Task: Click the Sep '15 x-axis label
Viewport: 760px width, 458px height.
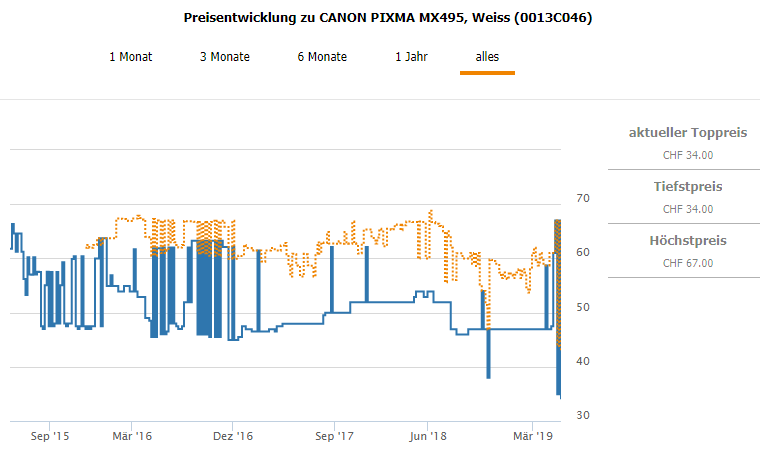Action: [x=49, y=437]
